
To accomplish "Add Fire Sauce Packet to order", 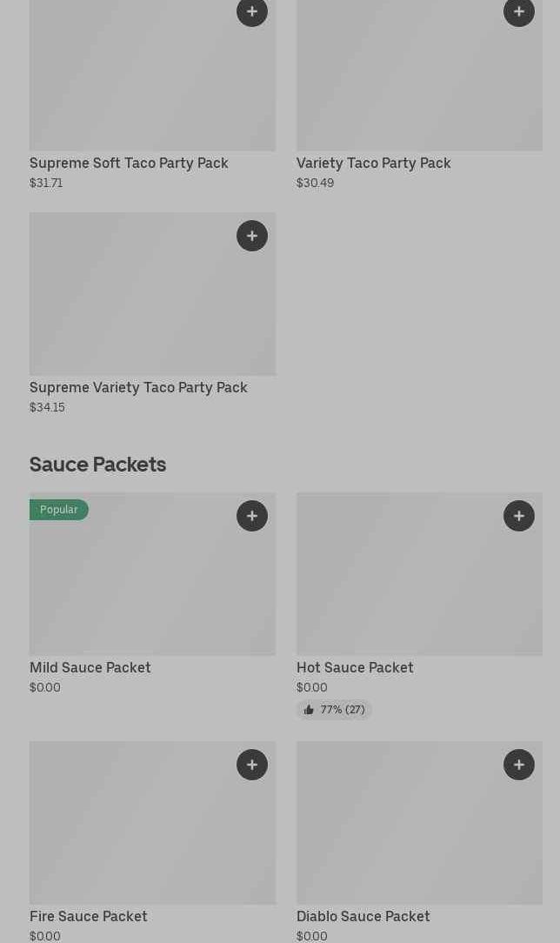I will tap(252, 765).
